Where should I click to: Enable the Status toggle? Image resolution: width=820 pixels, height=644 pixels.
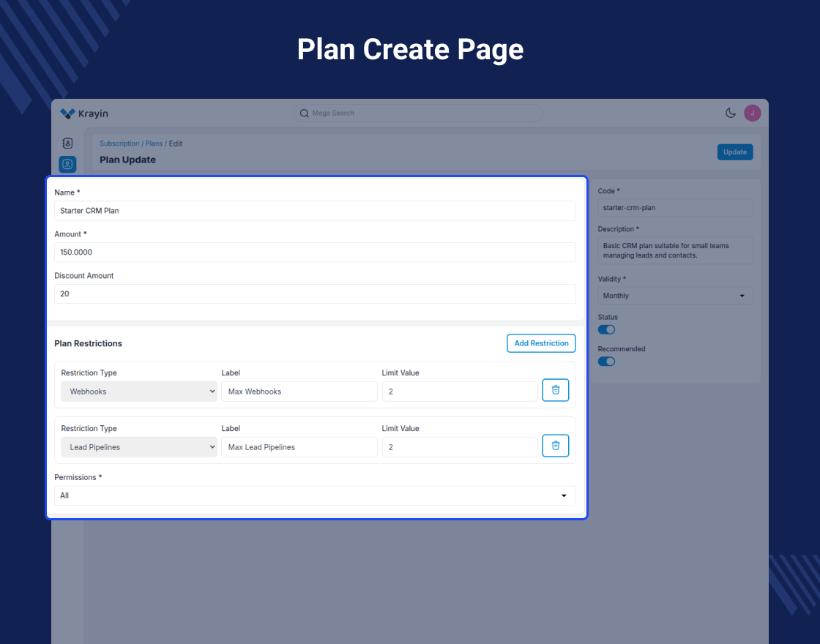pyautogui.click(x=606, y=329)
